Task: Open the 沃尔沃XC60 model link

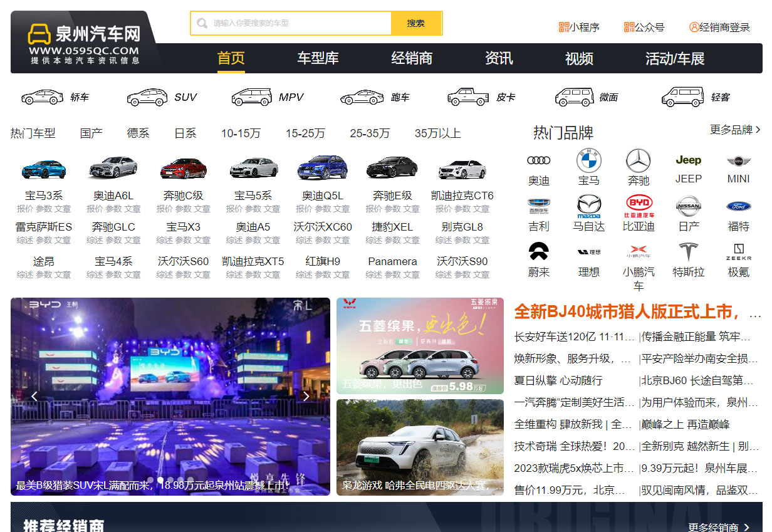Action: [323, 227]
